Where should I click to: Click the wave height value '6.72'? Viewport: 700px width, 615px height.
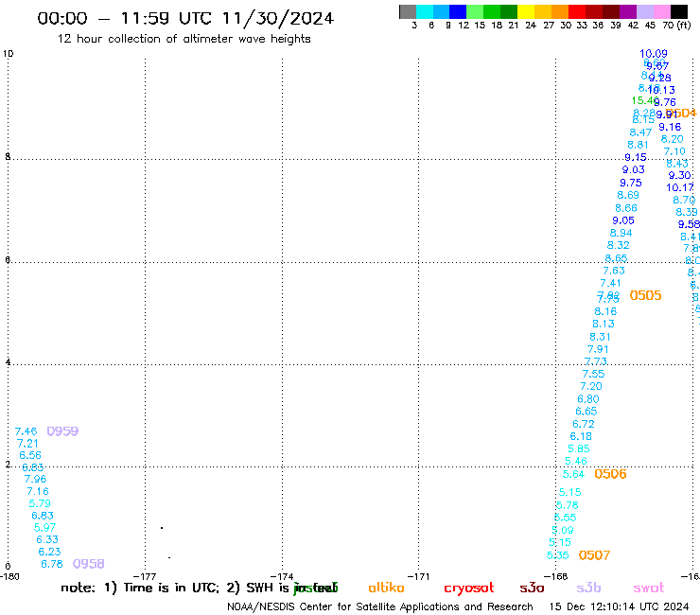[x=584, y=424]
